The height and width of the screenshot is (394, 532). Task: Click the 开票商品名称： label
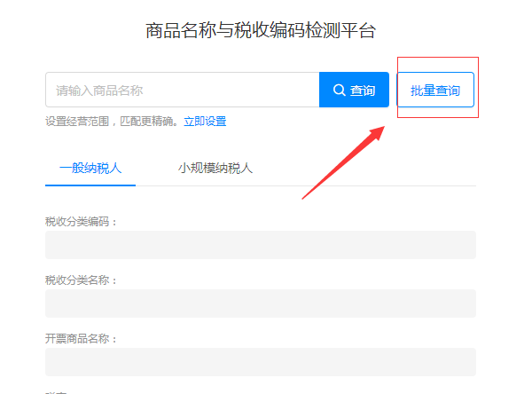coord(82,339)
